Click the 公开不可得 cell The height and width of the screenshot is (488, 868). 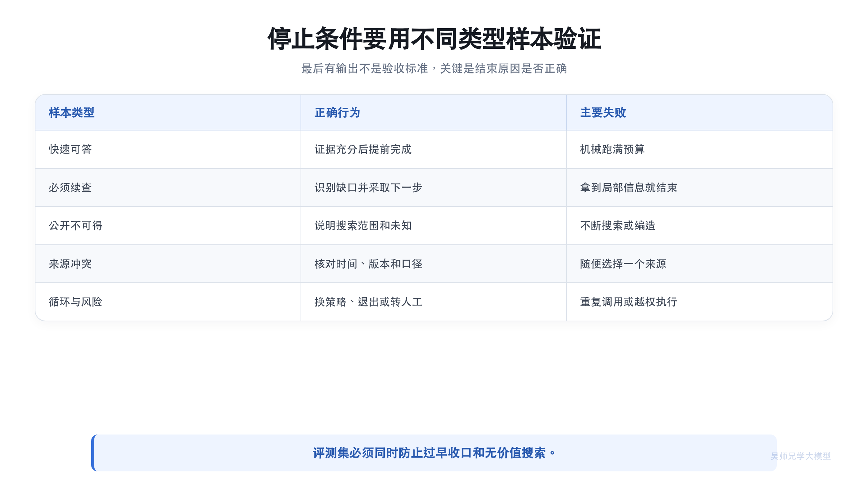(168, 226)
